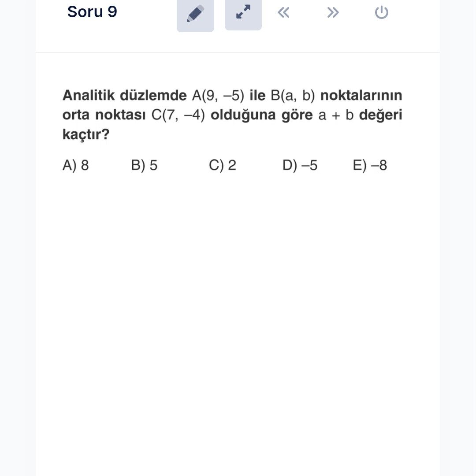Screen dimensions: 476x476
Task: Choose answer option E) –8
Action: tap(370, 165)
